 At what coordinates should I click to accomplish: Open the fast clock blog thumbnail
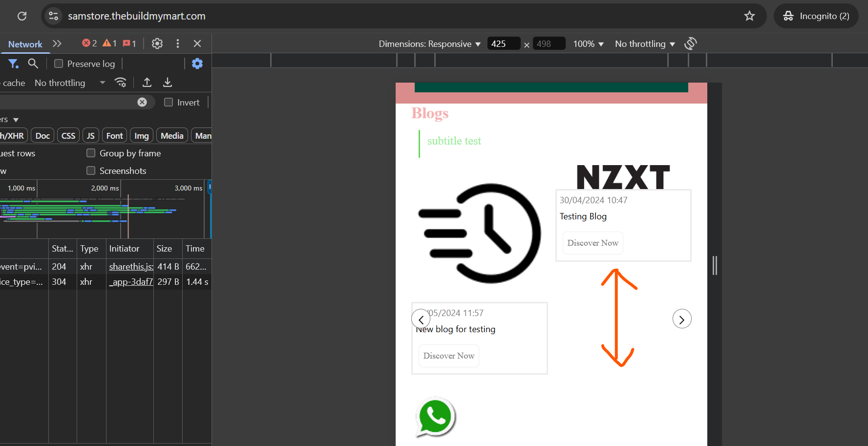coord(480,233)
